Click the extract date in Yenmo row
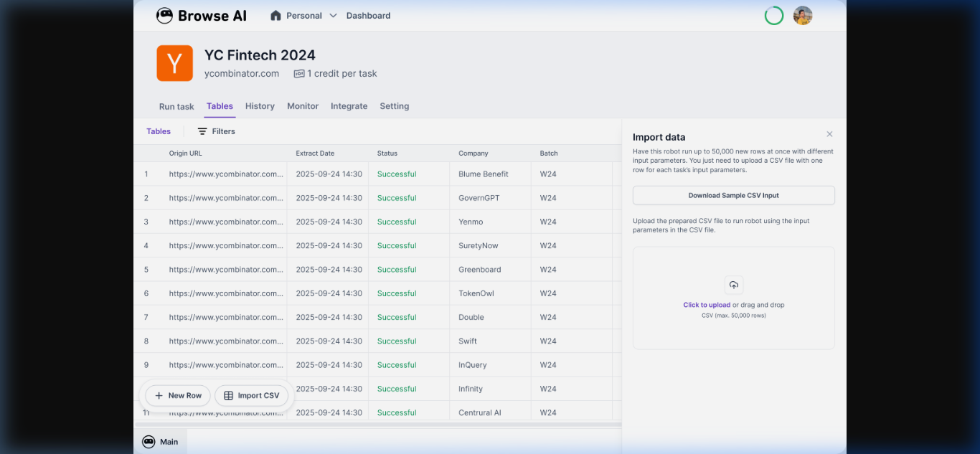Screen dimensions: 980x454 [x=329, y=222]
